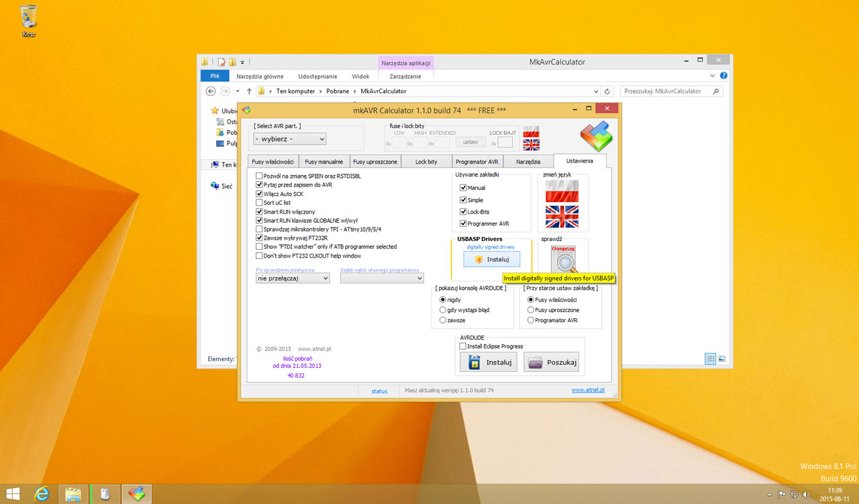Uncheck Zawsze wykrywaj FT232R
This screenshot has height=504, width=859.
[259, 238]
